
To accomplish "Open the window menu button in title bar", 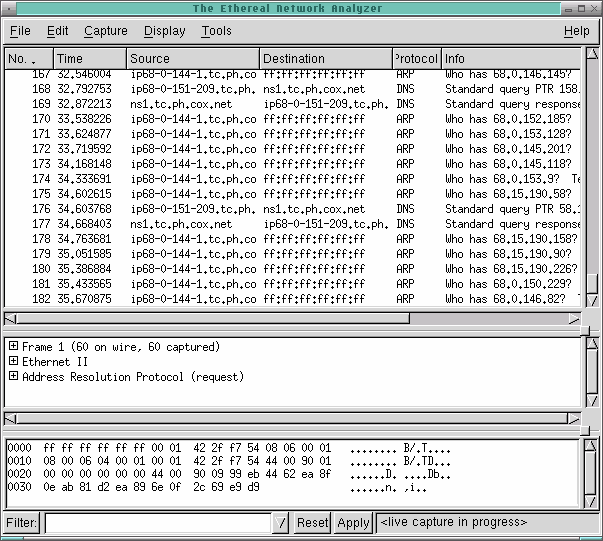I will tap(8, 8).
